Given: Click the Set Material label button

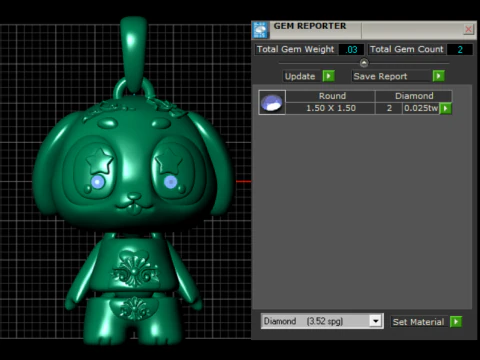Looking at the screenshot, I should pos(418,322).
